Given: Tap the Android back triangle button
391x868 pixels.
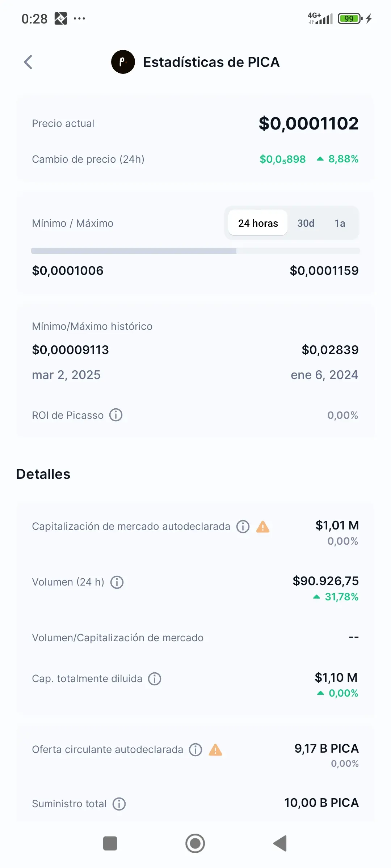Looking at the screenshot, I should pos(280,843).
